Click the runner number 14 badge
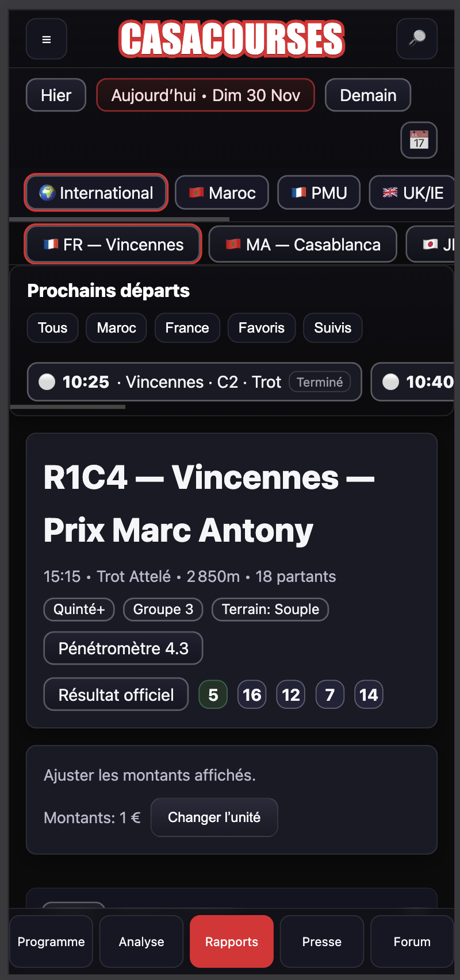 369,695
